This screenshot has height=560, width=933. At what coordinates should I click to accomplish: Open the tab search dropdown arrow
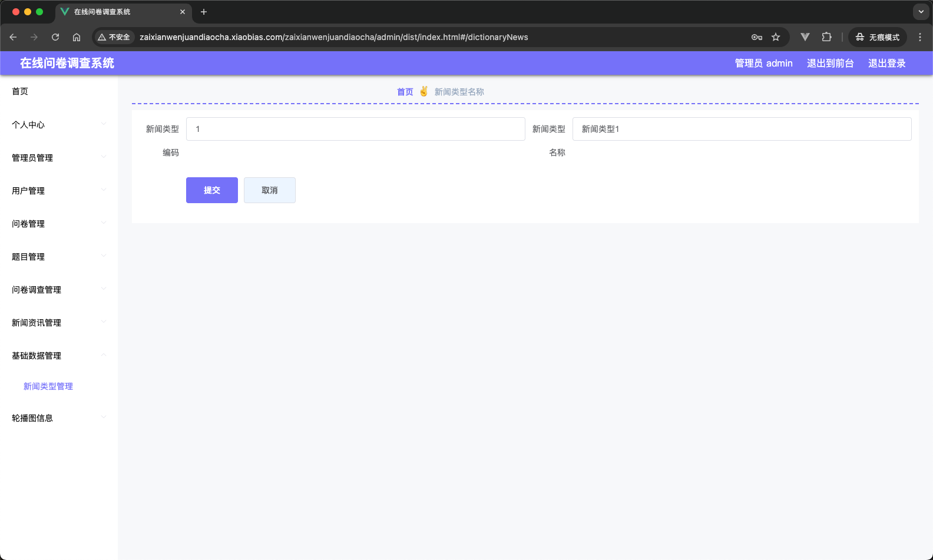point(921,12)
